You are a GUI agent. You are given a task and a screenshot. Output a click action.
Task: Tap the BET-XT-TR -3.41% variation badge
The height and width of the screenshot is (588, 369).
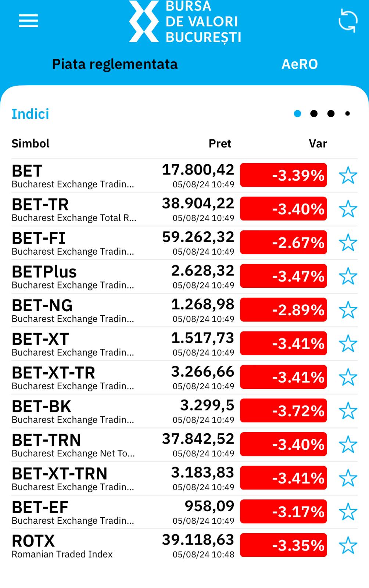pos(283,377)
